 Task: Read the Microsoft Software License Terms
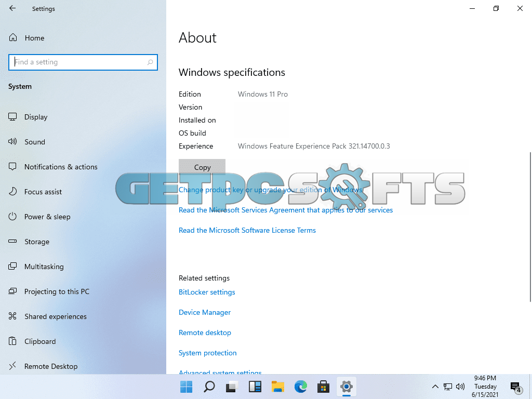pyautogui.click(x=247, y=230)
